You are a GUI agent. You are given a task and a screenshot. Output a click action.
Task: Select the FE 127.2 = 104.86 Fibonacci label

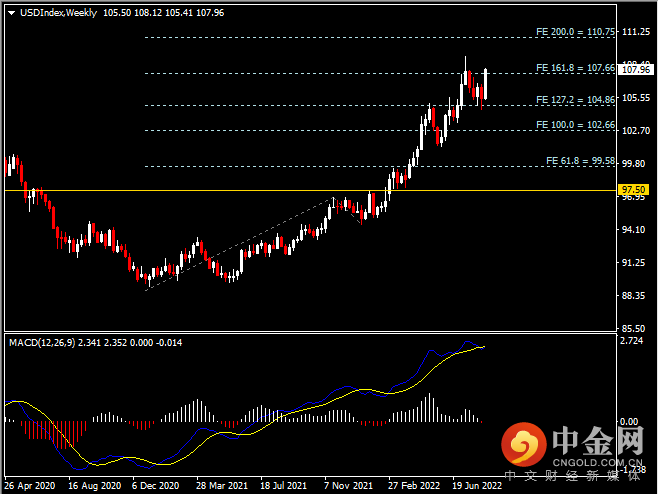[575, 100]
